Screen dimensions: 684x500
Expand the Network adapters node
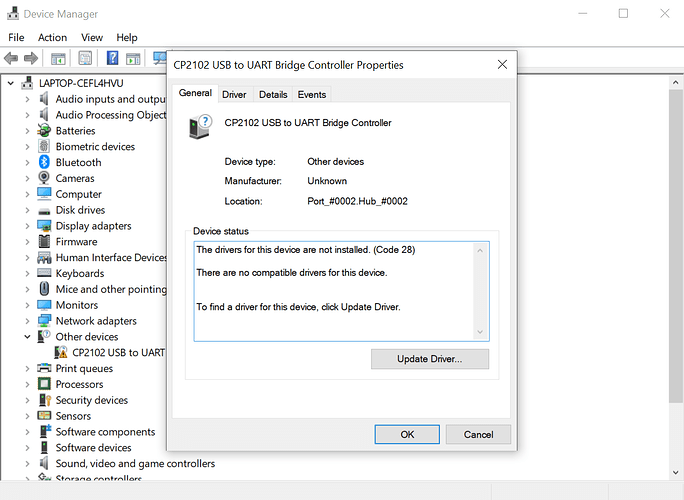click(27, 321)
